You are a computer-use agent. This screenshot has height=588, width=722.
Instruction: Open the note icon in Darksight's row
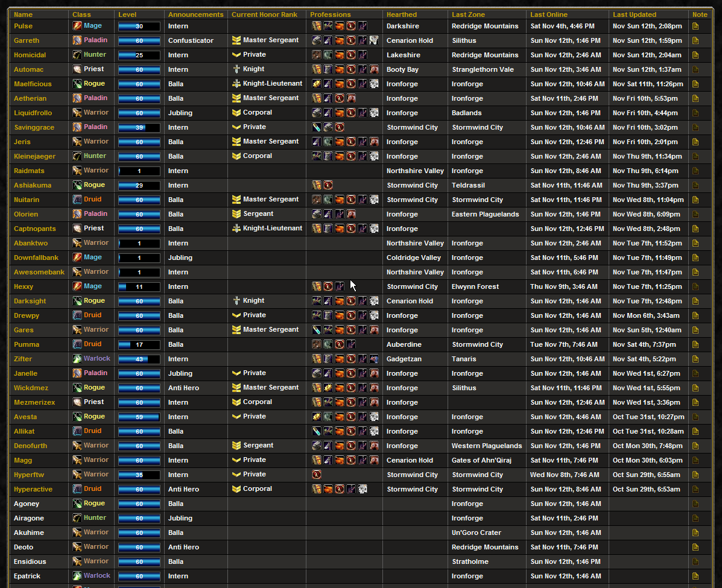(695, 301)
